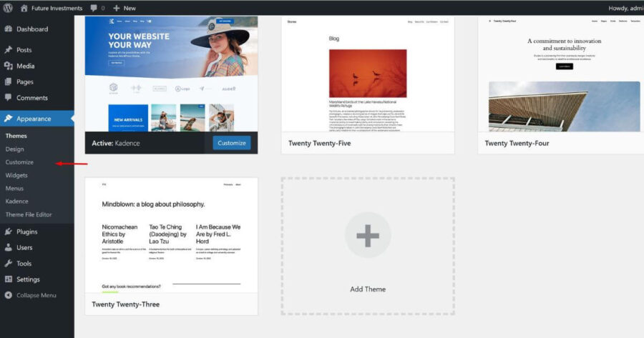
Task: Click the blue Customize button on Kadence
Action: pyautogui.click(x=232, y=143)
